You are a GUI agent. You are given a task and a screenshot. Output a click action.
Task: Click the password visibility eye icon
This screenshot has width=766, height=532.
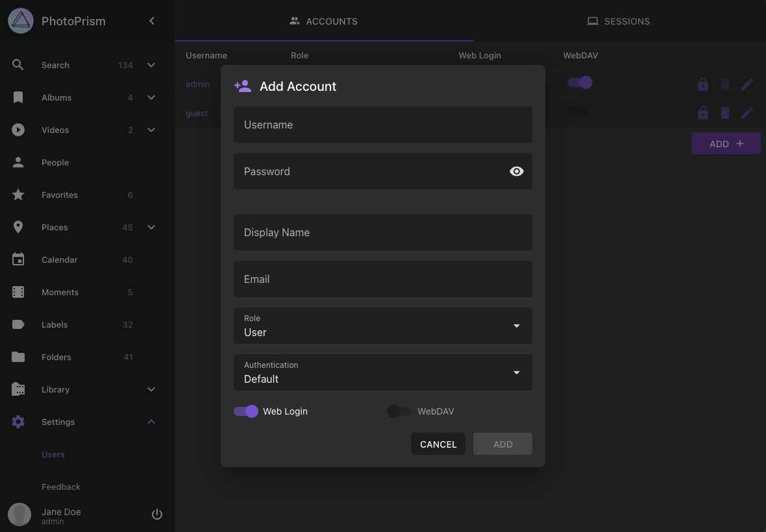(516, 171)
